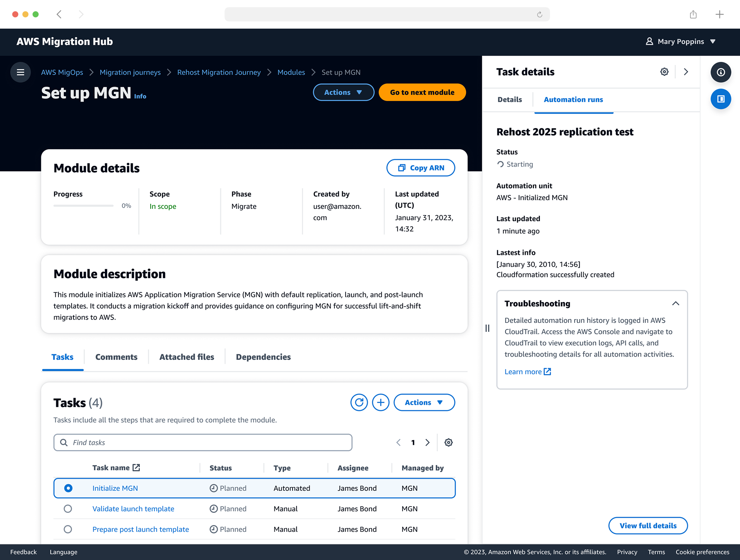Open the Automation runs tab
740x560 pixels.
[x=573, y=99]
